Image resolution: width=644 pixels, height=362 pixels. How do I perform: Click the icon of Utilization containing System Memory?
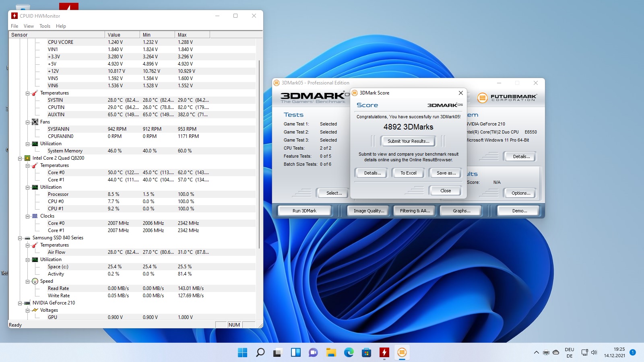tap(35, 144)
